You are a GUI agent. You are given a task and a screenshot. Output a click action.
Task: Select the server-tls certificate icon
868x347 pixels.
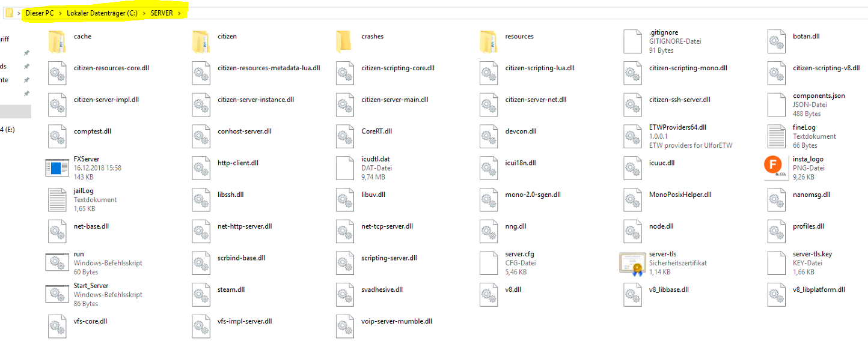coord(632,263)
